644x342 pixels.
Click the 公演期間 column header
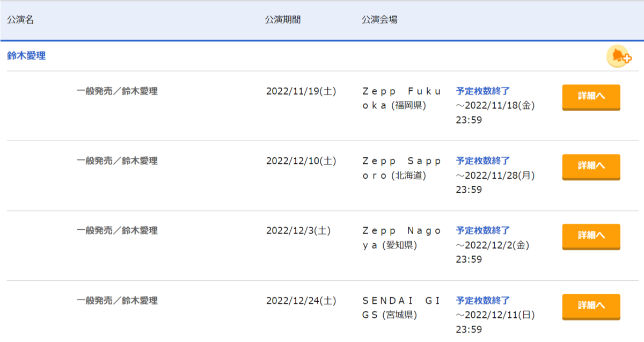(x=283, y=20)
